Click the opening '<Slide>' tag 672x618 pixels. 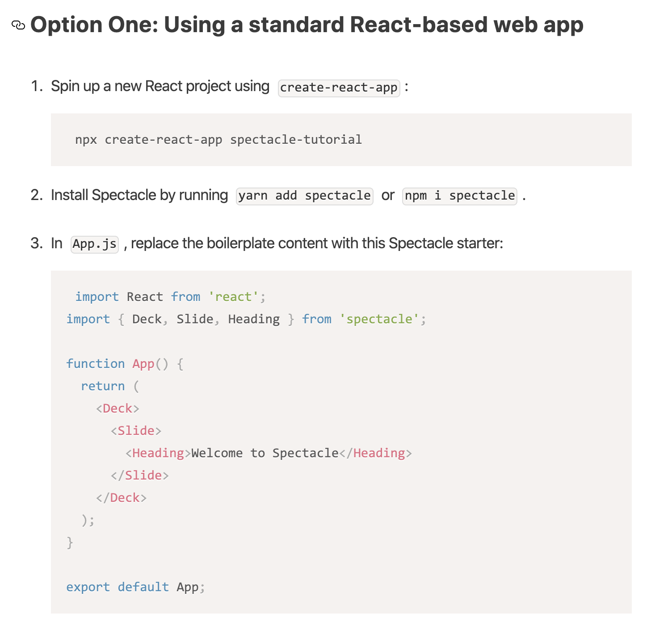click(x=136, y=431)
